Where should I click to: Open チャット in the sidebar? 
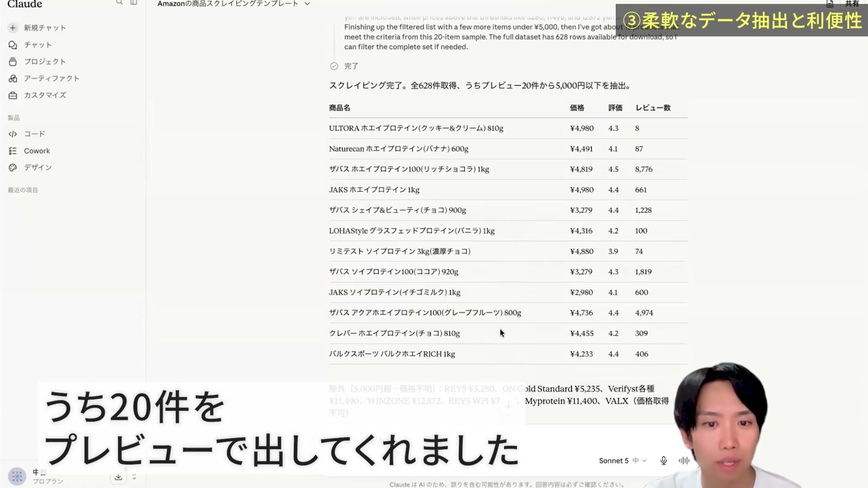tap(38, 45)
